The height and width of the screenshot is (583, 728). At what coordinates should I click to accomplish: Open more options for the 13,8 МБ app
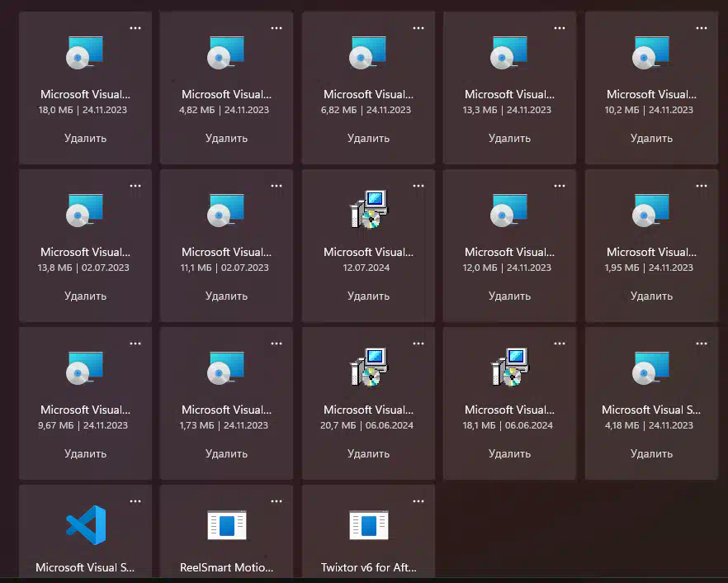(x=135, y=186)
